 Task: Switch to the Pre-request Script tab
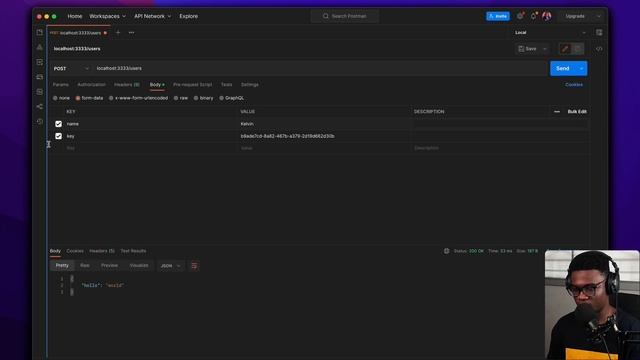point(193,84)
